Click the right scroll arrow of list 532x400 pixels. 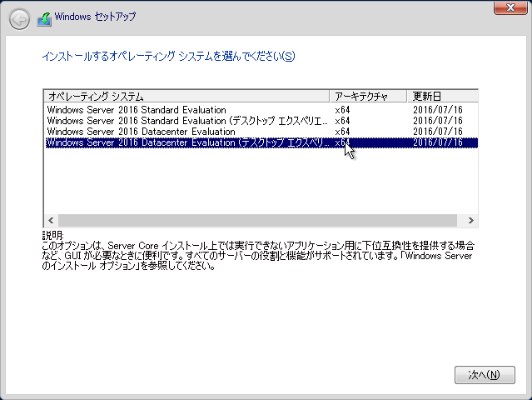click(x=470, y=220)
